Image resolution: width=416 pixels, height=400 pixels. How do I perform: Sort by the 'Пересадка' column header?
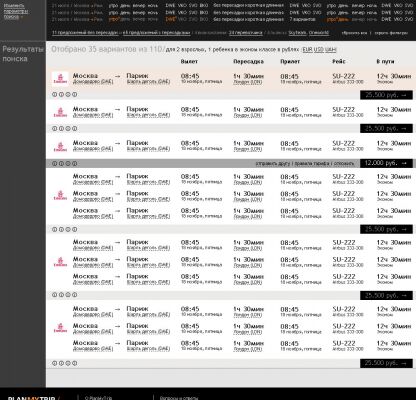click(x=248, y=62)
